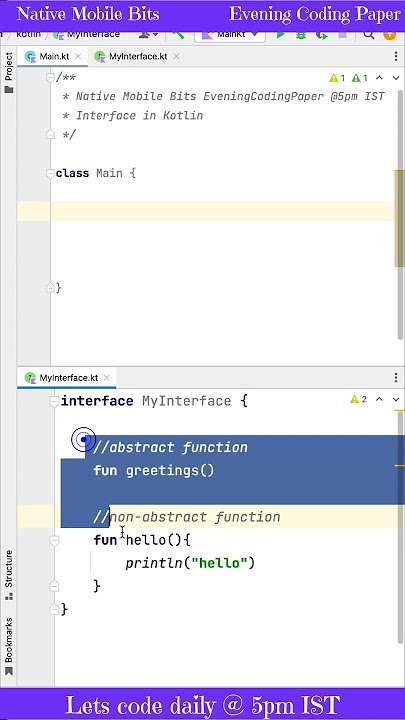
Task: Open the Structure tool window
Action: point(9,575)
